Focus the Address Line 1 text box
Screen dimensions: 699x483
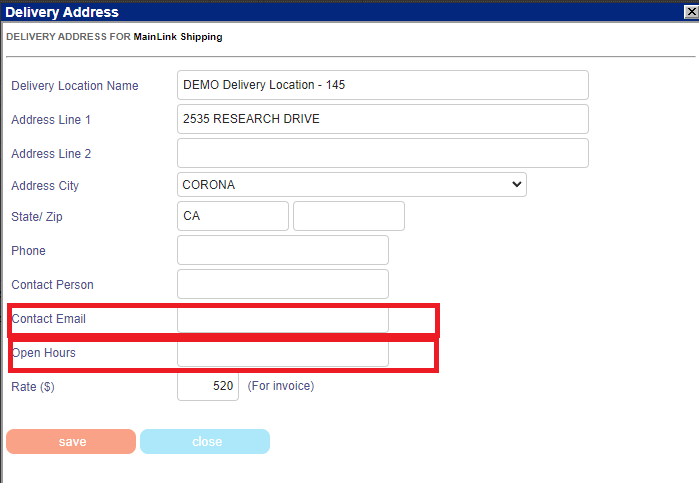coord(382,119)
